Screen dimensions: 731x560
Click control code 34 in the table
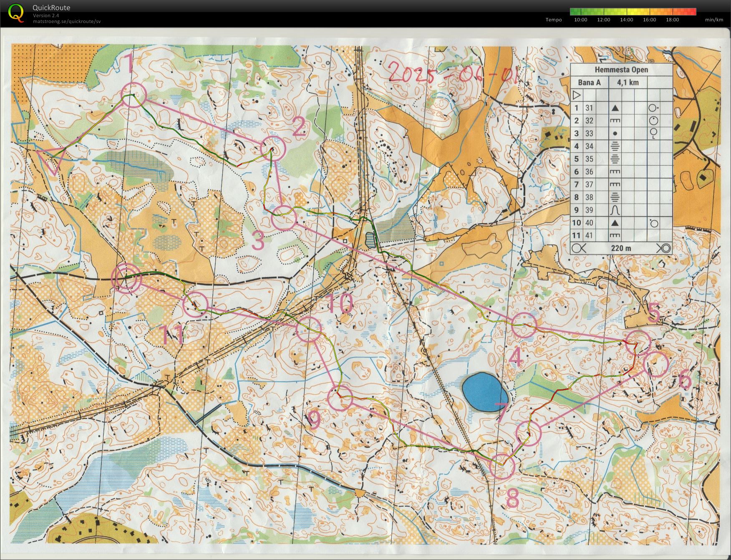(x=589, y=146)
